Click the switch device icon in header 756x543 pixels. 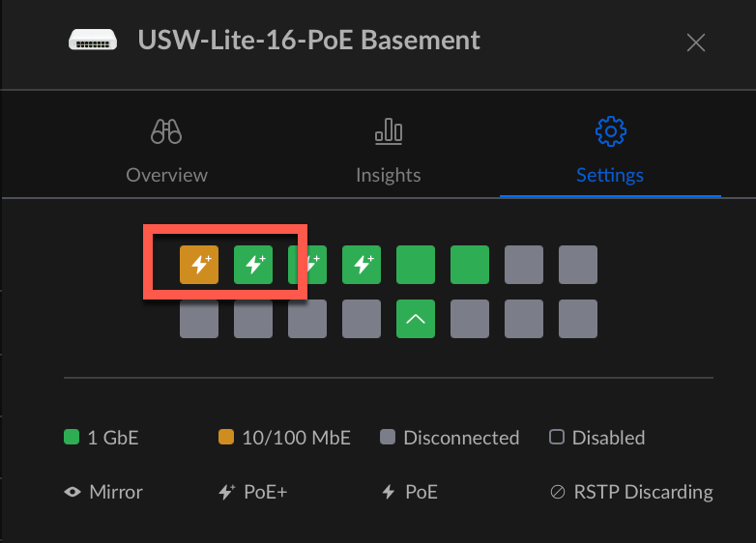point(93,41)
